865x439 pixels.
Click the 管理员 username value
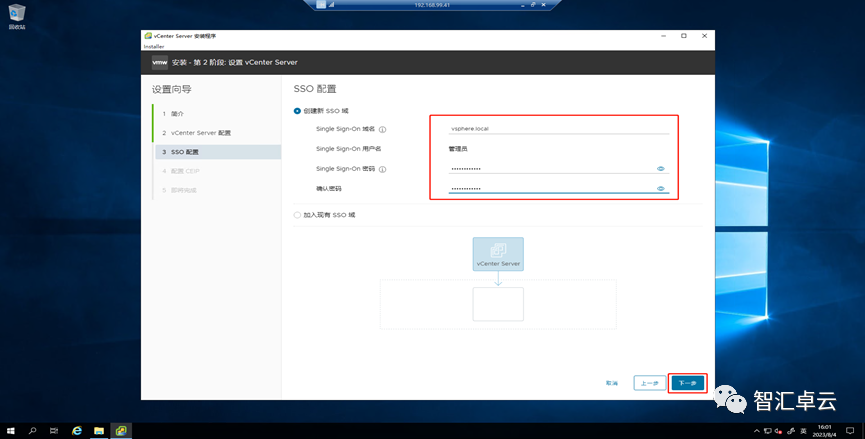458,149
